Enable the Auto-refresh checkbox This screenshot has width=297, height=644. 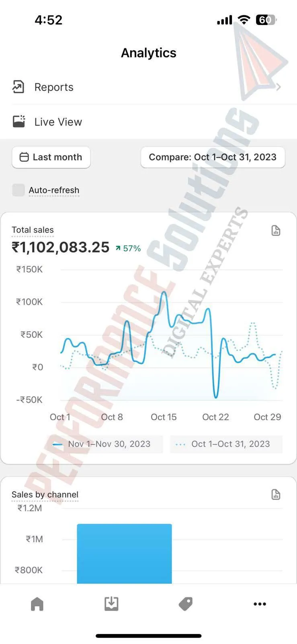click(x=18, y=190)
